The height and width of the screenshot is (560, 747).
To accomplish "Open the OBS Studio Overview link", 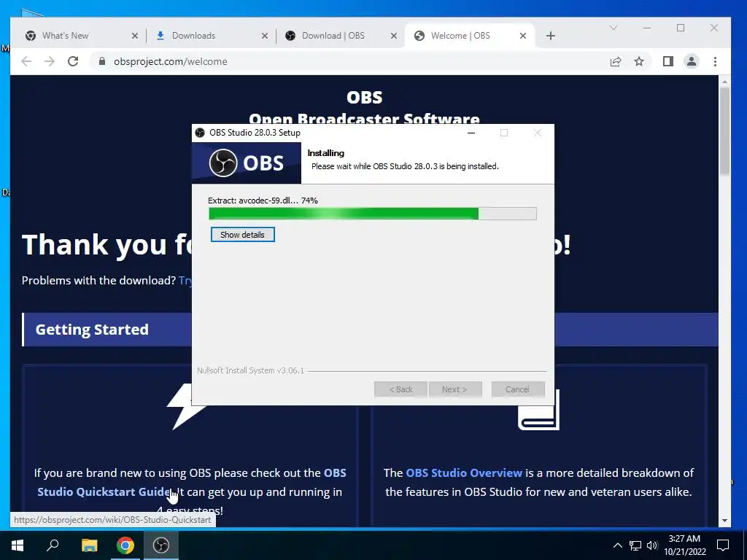I will pyautogui.click(x=464, y=472).
